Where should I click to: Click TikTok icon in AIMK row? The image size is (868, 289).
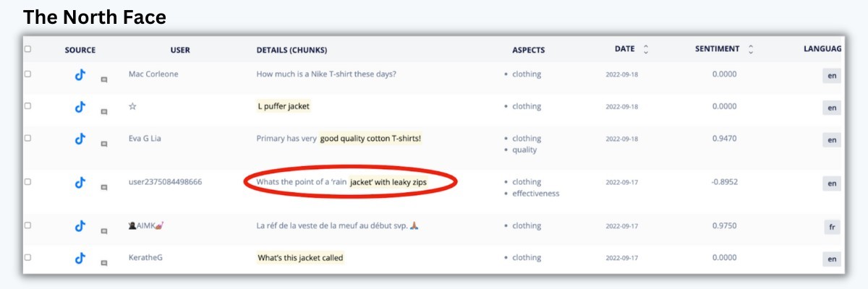pos(80,226)
